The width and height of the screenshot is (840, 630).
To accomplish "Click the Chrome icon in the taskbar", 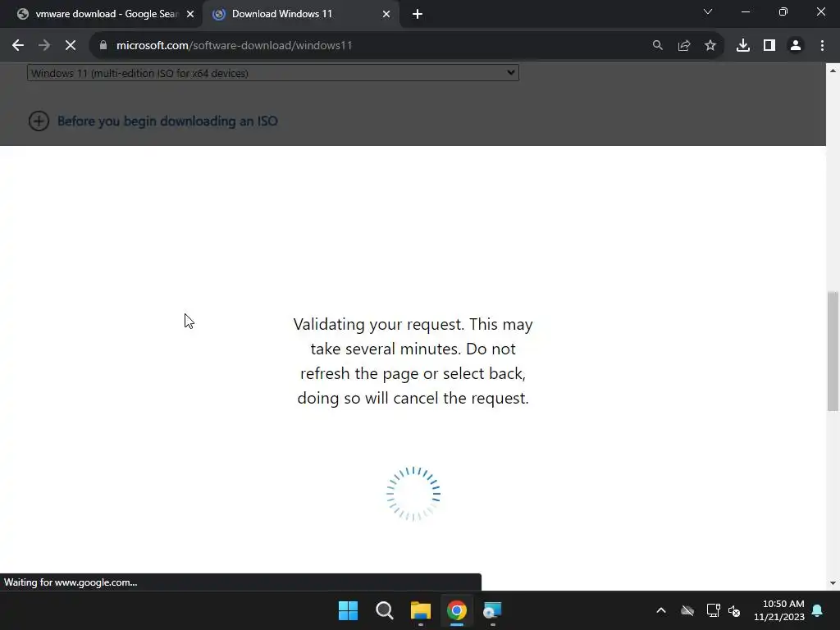I will (x=457, y=610).
